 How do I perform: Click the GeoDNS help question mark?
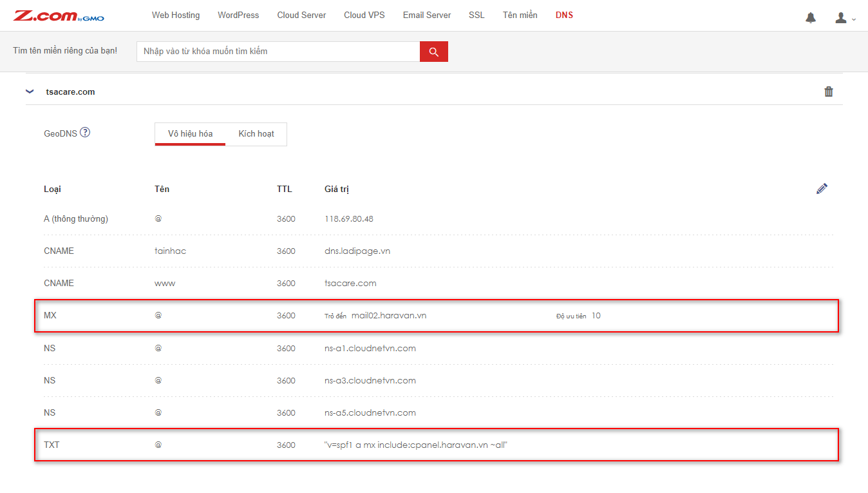tap(85, 133)
